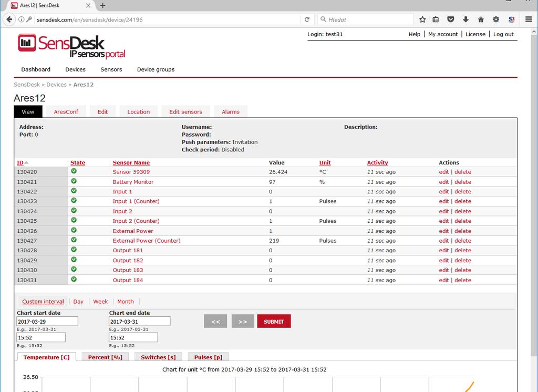Switch to the Location tab
The height and width of the screenshot is (392, 538).
pyautogui.click(x=138, y=111)
